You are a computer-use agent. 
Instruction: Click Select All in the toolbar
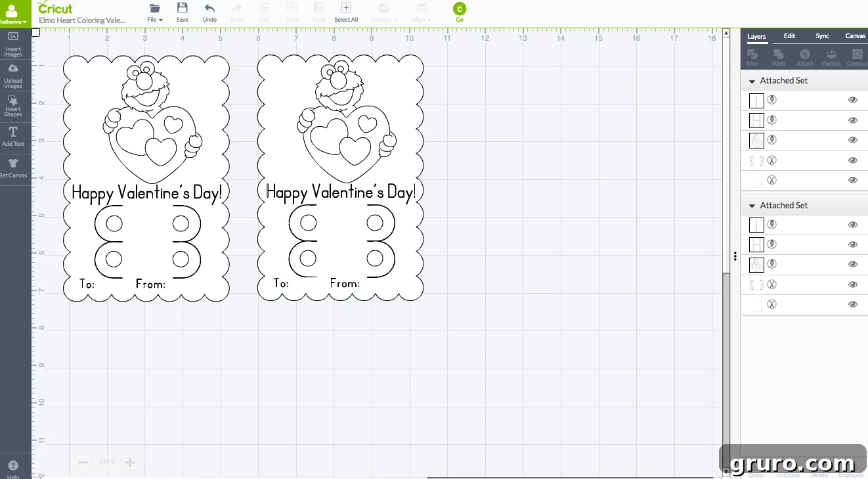point(346,12)
